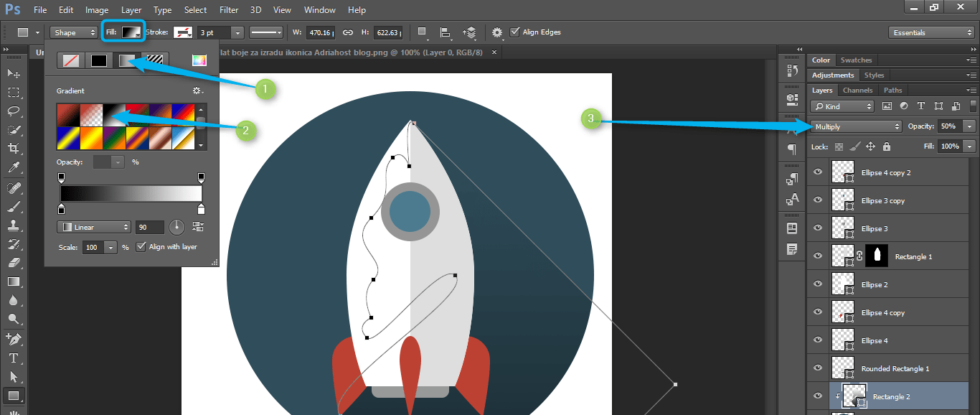Open stroke width 3 pt dropdown
980x415 pixels.
[237, 32]
